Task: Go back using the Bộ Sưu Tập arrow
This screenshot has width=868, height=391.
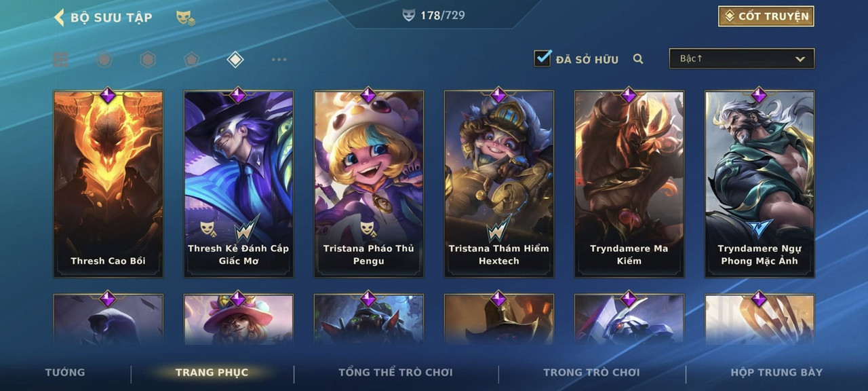Action: (60, 17)
